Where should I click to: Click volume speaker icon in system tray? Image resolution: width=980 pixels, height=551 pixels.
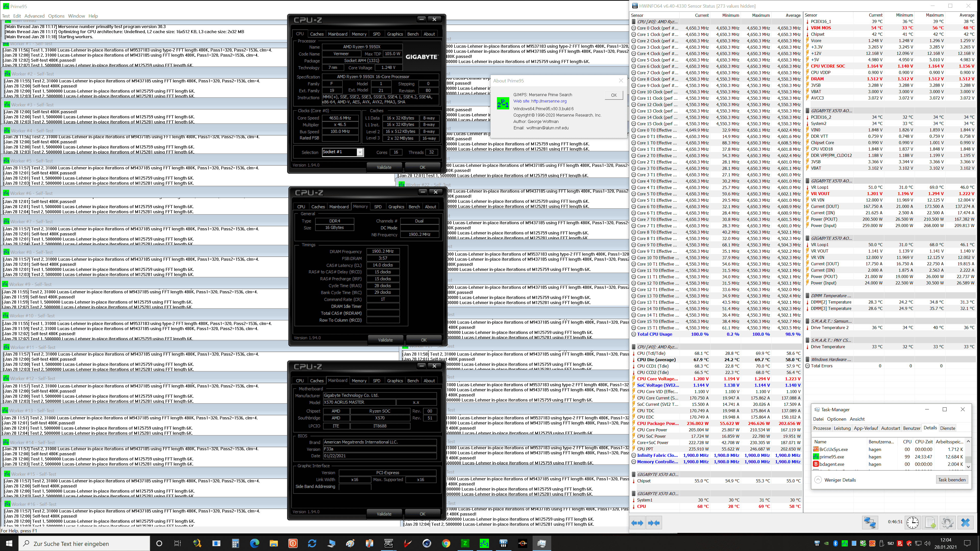[927, 543]
